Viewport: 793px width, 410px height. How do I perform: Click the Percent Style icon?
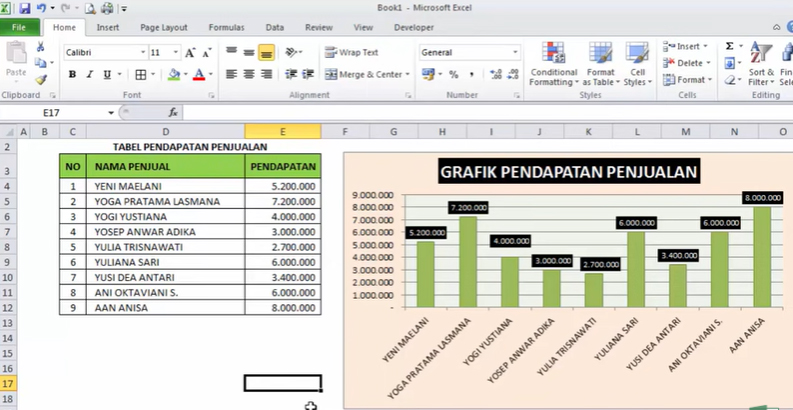(453, 75)
